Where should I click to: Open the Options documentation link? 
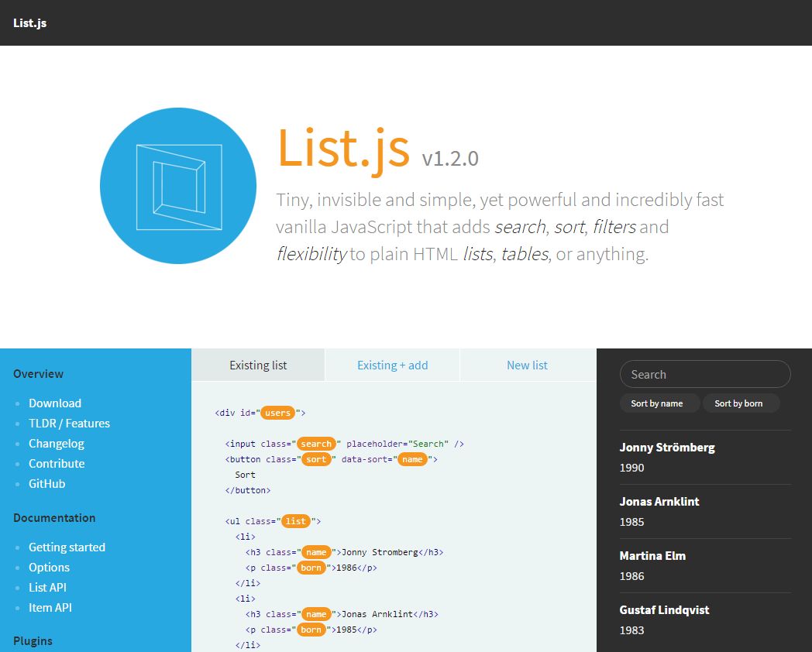coord(49,567)
